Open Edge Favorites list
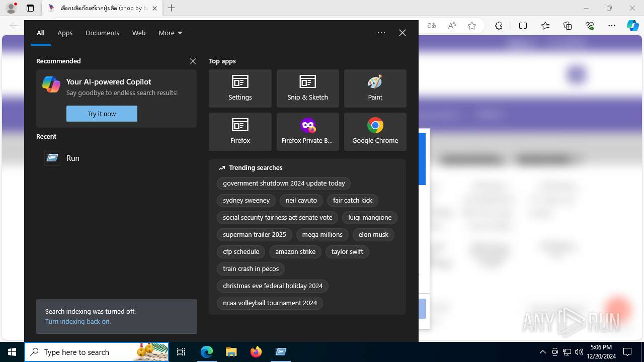Screen dimensions: 644x362 [545, 26]
